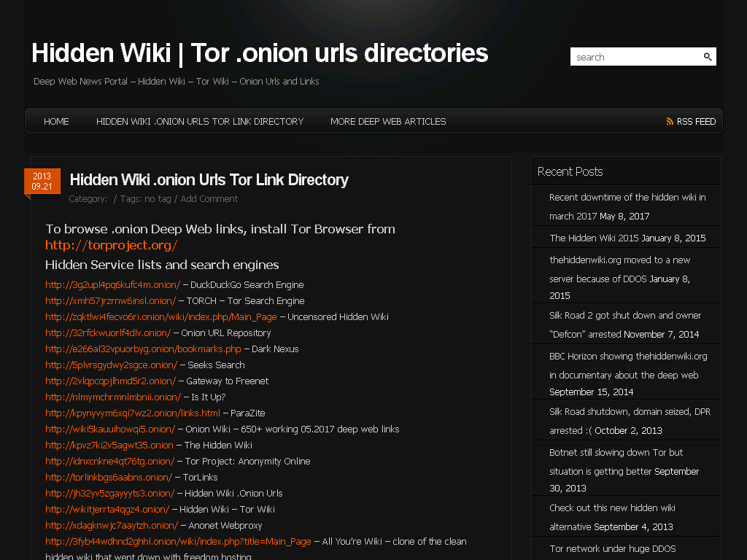Open the Dark Nexus bookmarks.php link
The height and width of the screenshot is (560, 747).
(x=144, y=349)
